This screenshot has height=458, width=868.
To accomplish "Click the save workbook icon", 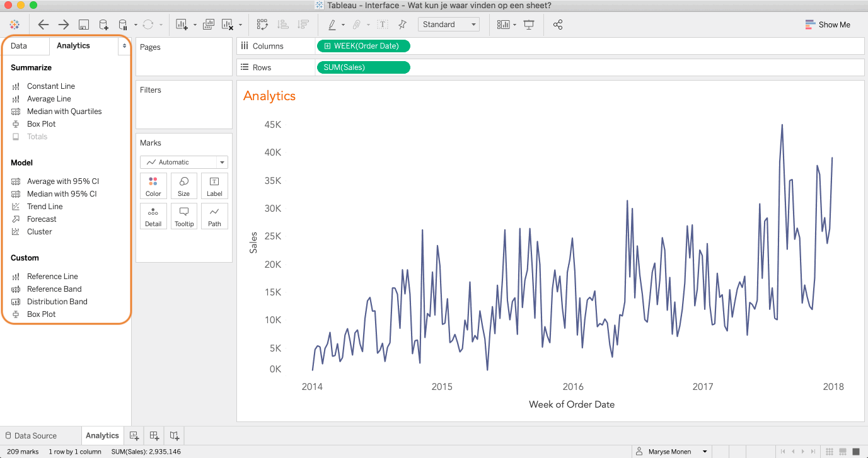I will coord(83,25).
